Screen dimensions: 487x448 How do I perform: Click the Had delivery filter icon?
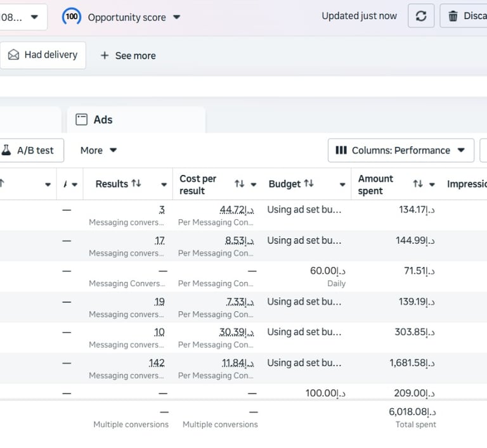point(13,55)
